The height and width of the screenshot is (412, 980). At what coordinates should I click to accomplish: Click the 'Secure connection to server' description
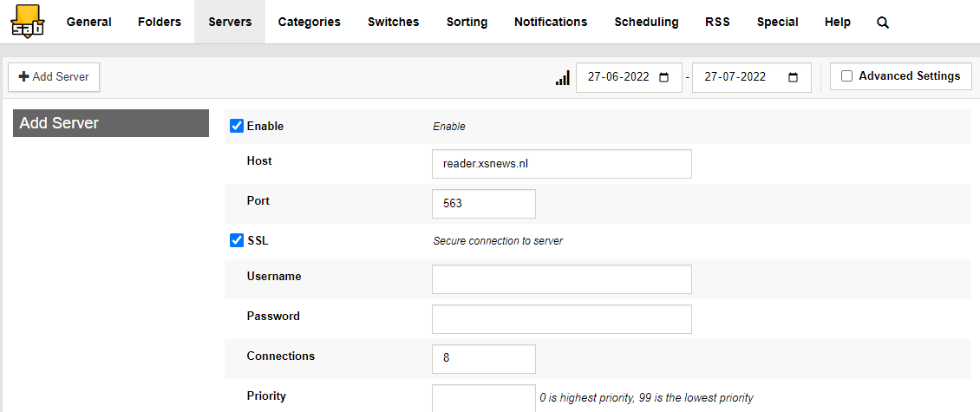tap(498, 241)
